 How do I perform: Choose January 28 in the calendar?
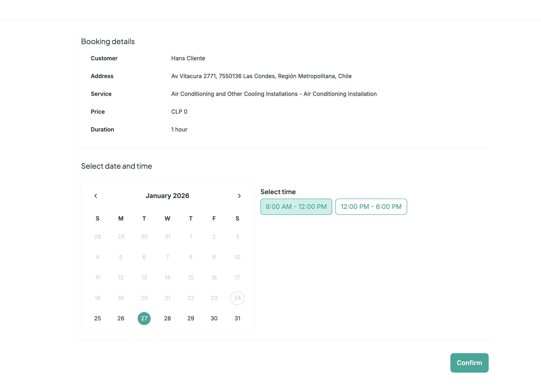[167, 318]
